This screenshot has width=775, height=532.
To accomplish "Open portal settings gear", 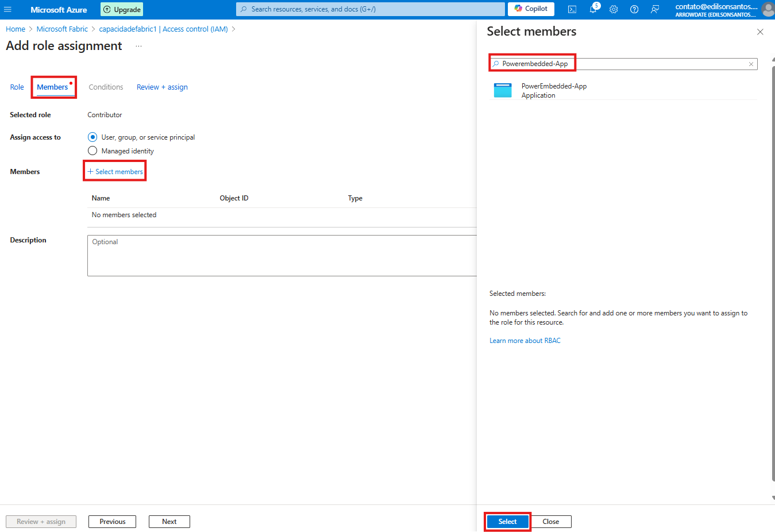I will (x=614, y=9).
